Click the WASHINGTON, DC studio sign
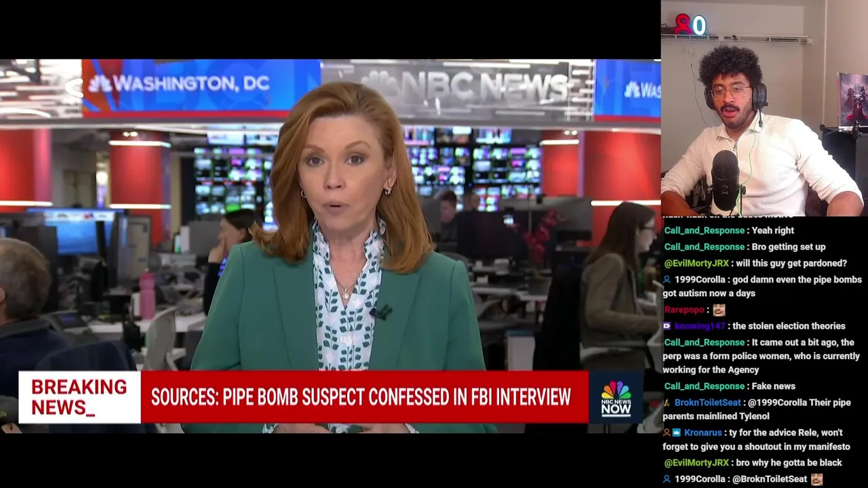Viewport: 868px width, 488px height. pyautogui.click(x=179, y=84)
